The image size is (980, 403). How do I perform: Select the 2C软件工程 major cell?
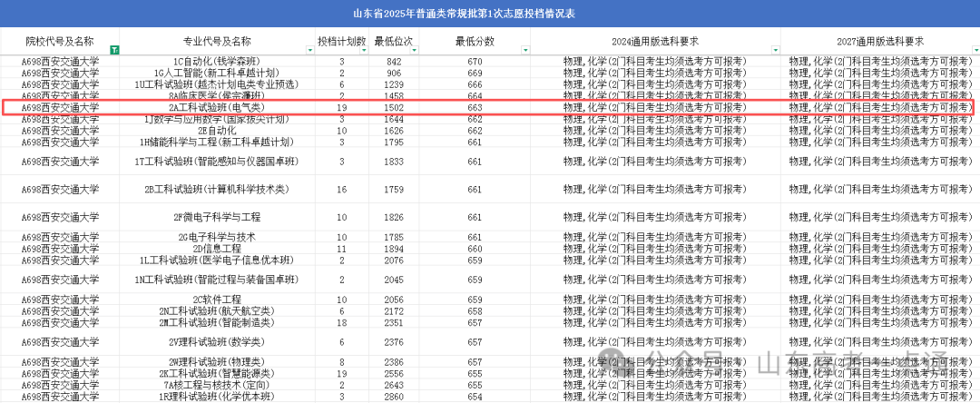point(217,300)
